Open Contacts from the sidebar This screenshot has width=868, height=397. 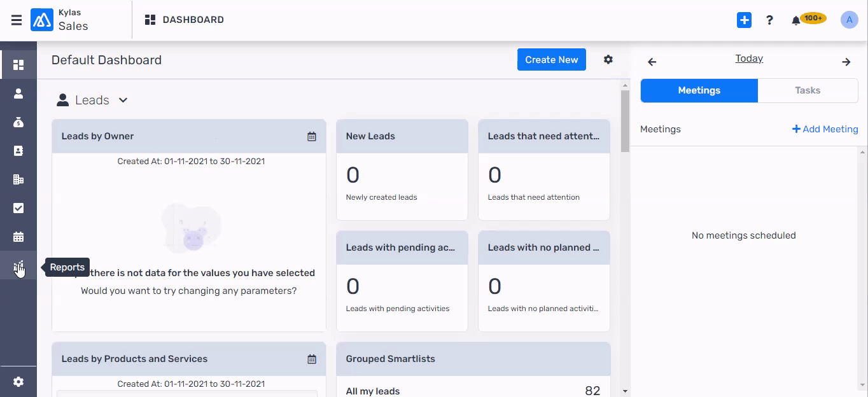18,151
